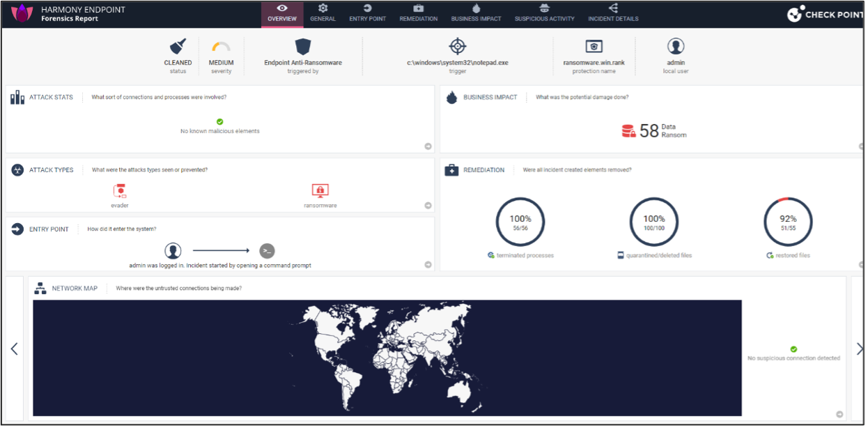This screenshot has width=868, height=428.
Task: Click the command prompt icon
Action: (x=267, y=251)
